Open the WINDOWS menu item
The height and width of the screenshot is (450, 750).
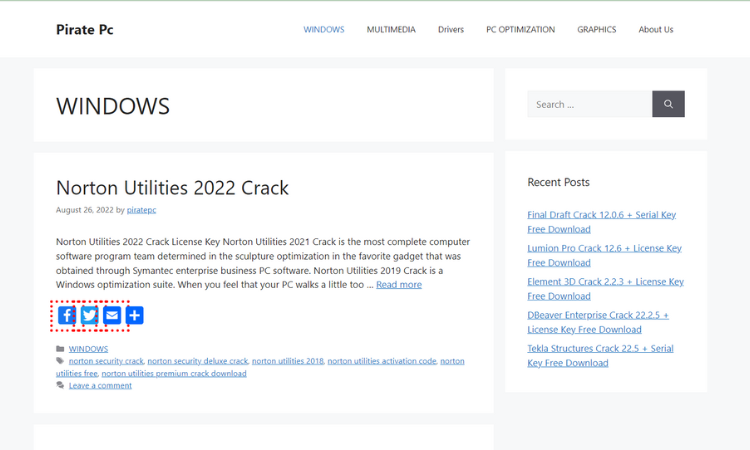click(x=324, y=30)
